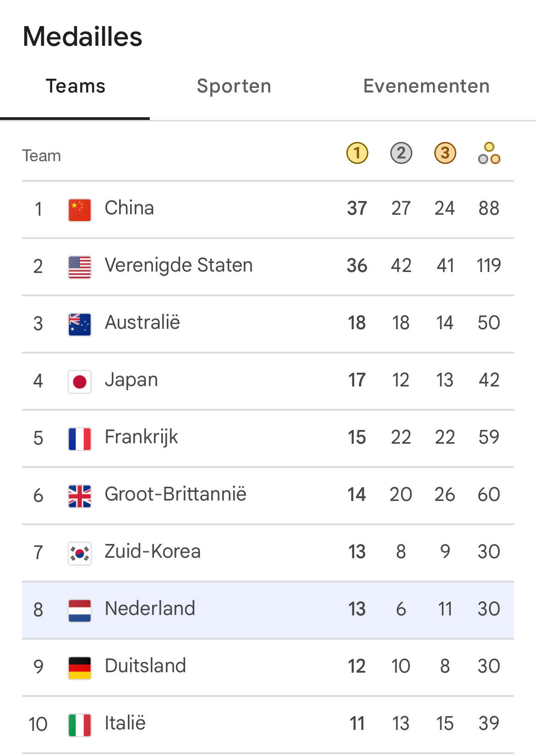Click the Verenigde Staten team name
536x756 pixels.
click(x=179, y=265)
